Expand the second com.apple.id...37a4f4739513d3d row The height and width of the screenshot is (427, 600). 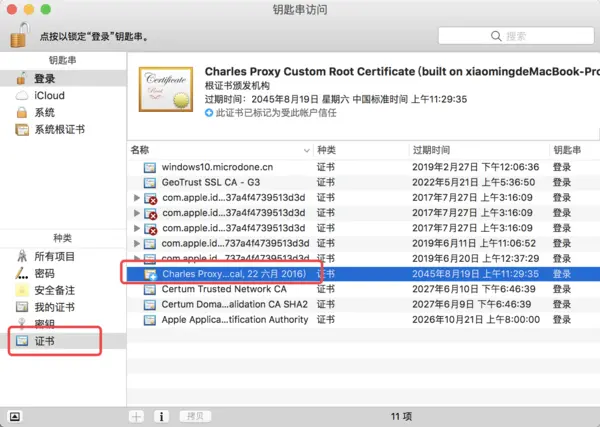tap(137, 213)
